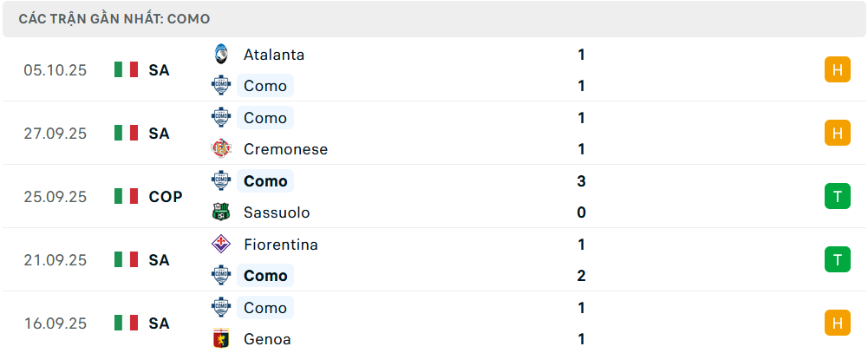Viewport: 868px width, 353px height.
Task: Click the Sassuolo club crest icon
Action: 220,212
